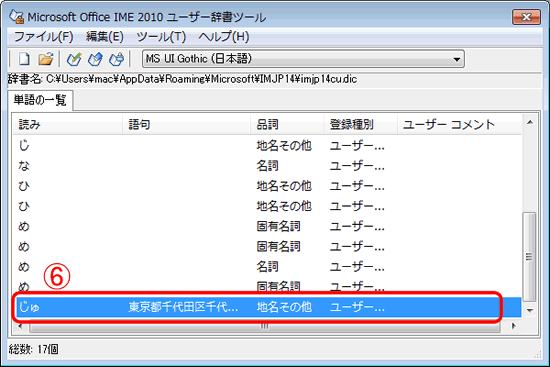Sort by the 読み column header
Image resolution: width=550 pixels, height=367 pixels.
[68, 124]
